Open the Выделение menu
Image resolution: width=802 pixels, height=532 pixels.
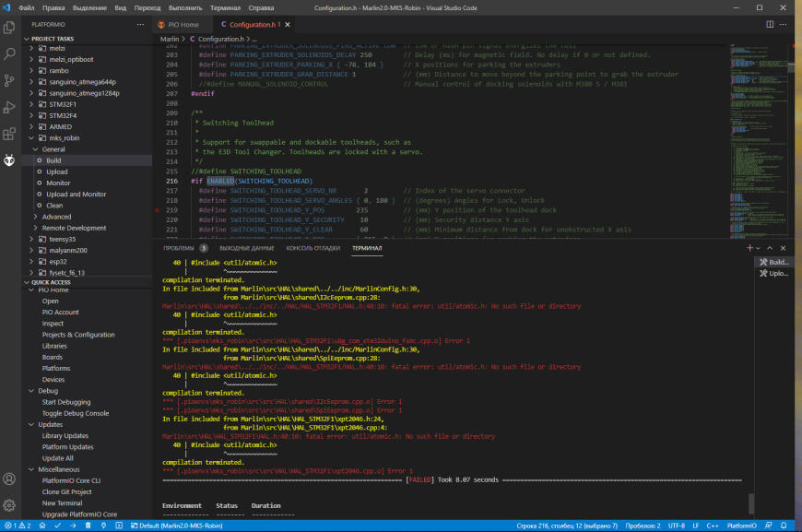tap(89, 7)
